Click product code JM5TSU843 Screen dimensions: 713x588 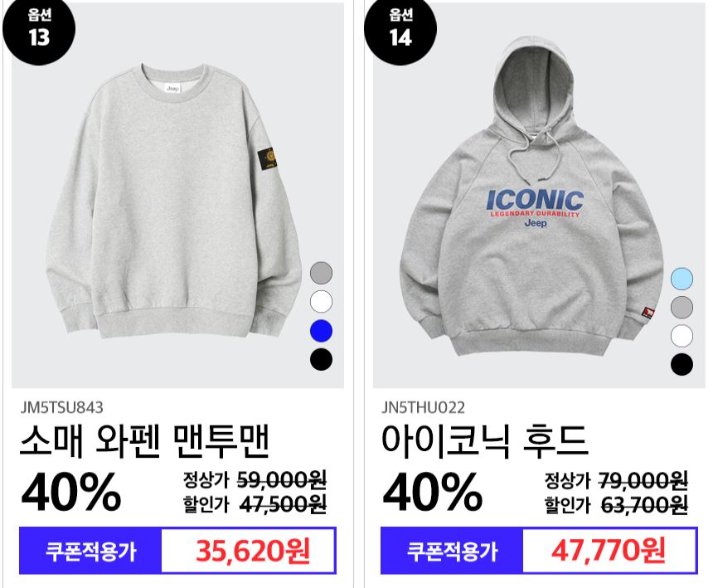pos(62,407)
